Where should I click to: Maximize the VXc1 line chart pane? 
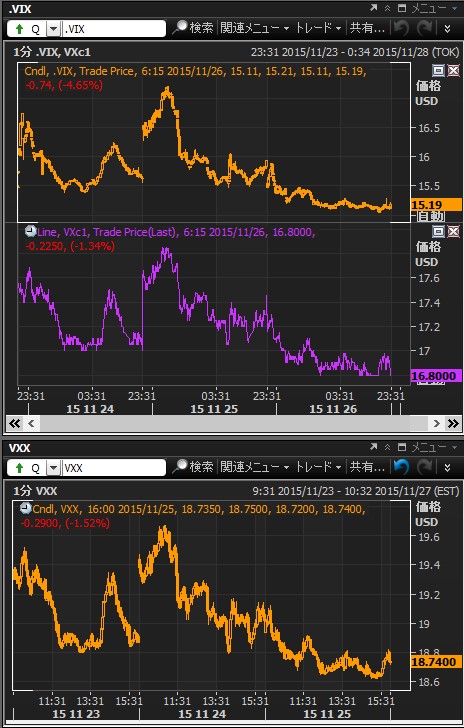coord(438,231)
